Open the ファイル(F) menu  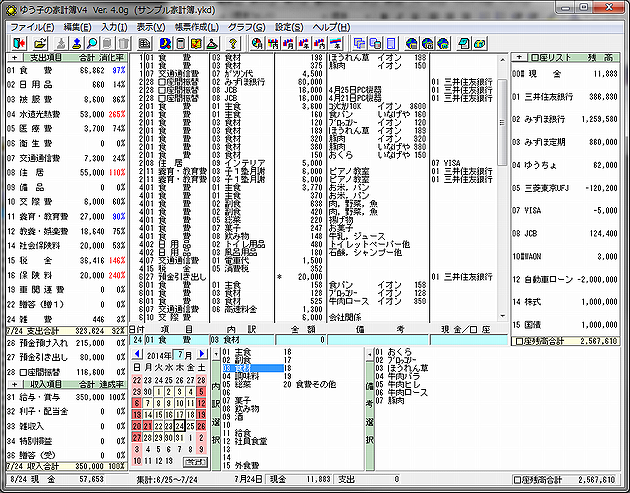(x=33, y=25)
